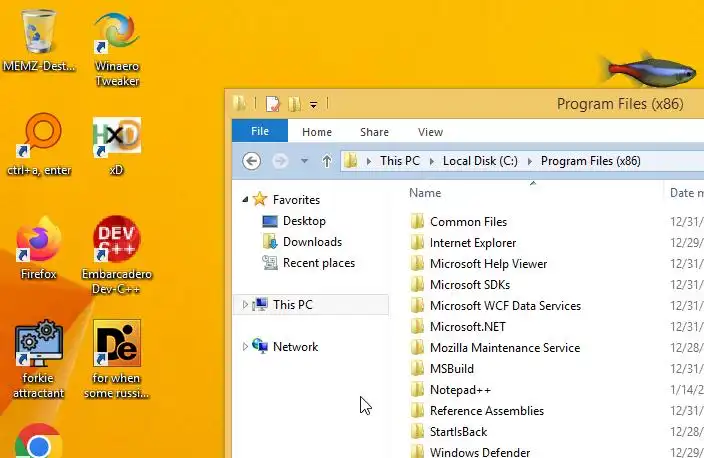Collapse the Favorites tree node arrow
This screenshot has height=458, width=704.
245,199
